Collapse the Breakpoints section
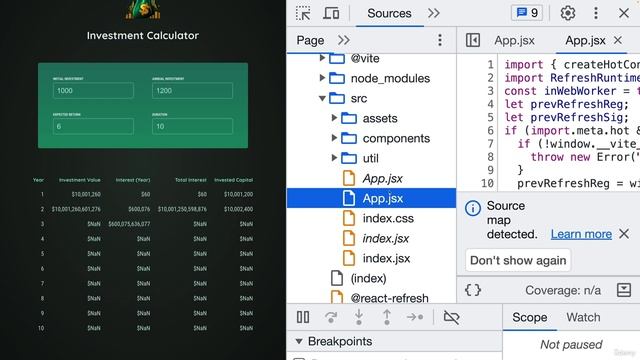This screenshot has height=360, width=640. click(x=299, y=341)
